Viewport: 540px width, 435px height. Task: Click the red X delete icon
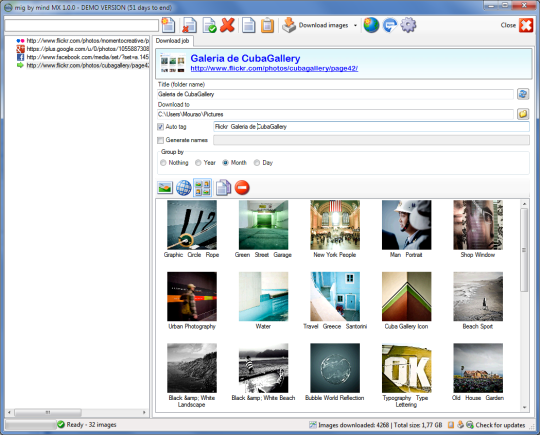(x=228, y=25)
